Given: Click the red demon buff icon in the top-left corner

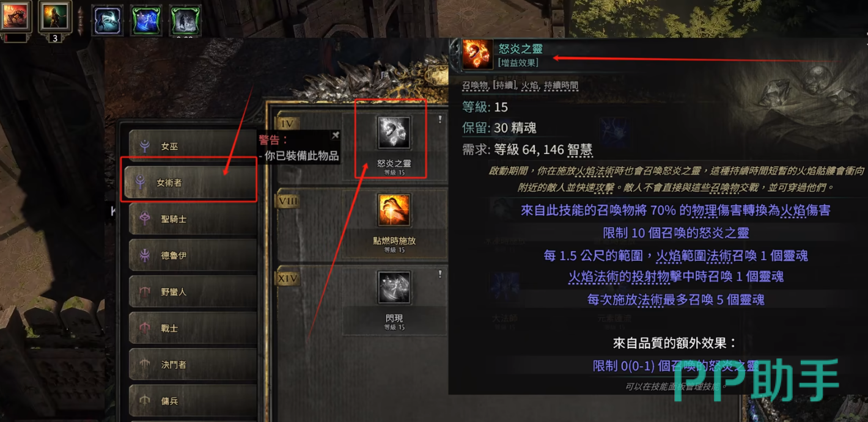Looking at the screenshot, I should click(15, 16).
